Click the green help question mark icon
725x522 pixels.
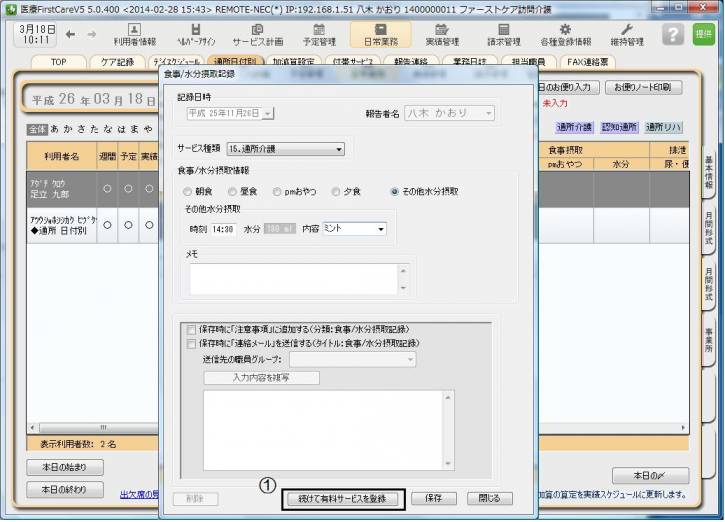point(675,35)
